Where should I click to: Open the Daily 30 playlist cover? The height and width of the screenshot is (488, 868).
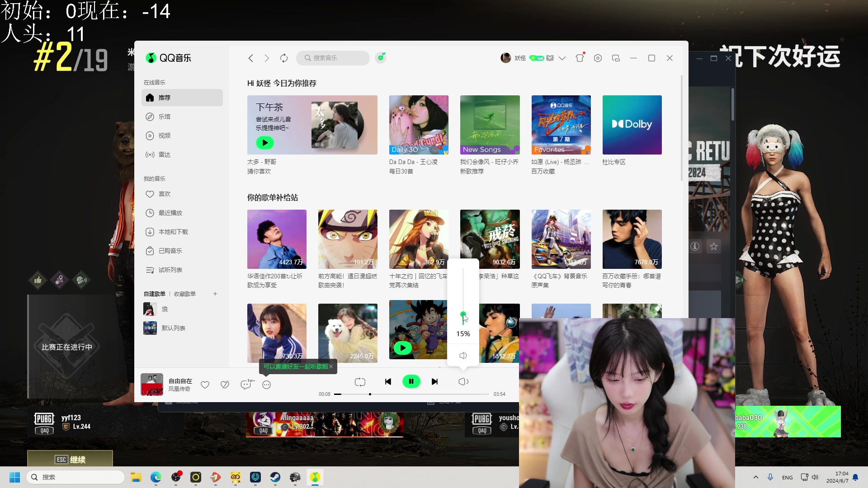tap(419, 125)
